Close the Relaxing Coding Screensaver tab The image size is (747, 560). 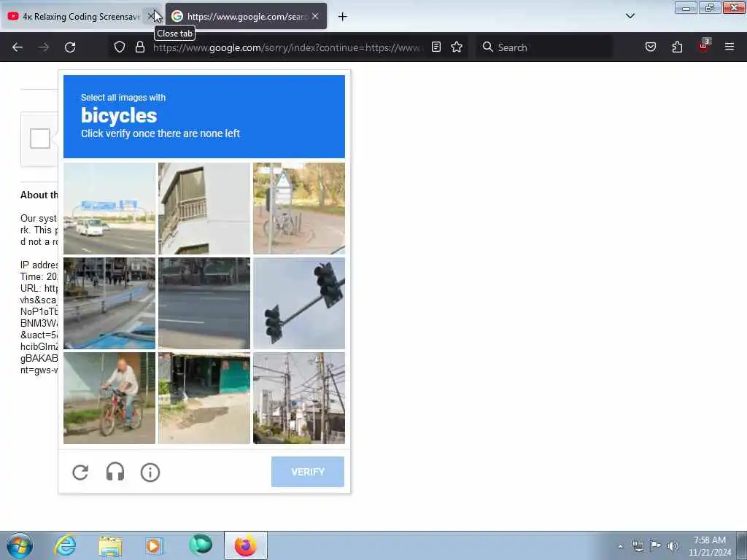click(x=150, y=16)
